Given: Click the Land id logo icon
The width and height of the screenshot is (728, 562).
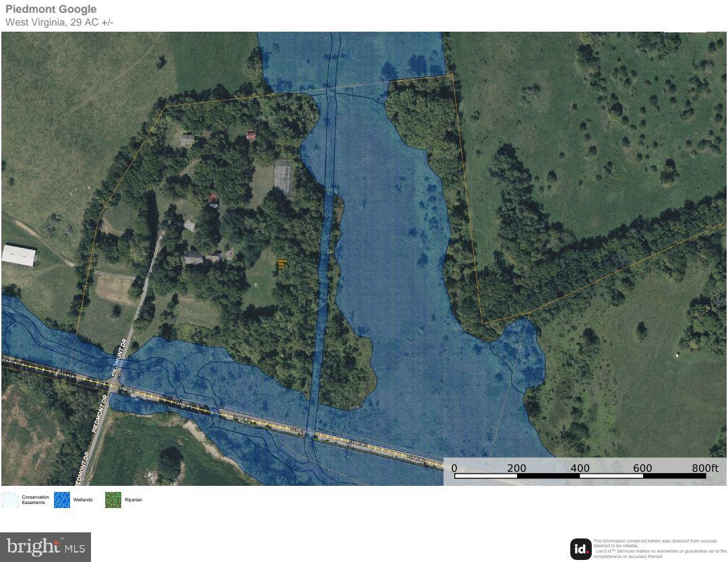Looking at the screenshot, I should [580, 549].
